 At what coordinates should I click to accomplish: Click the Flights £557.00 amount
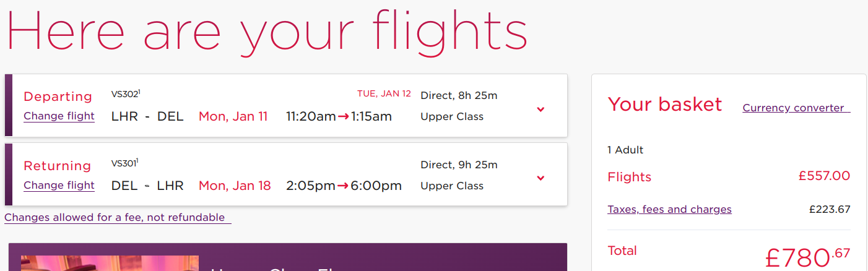coord(824,176)
